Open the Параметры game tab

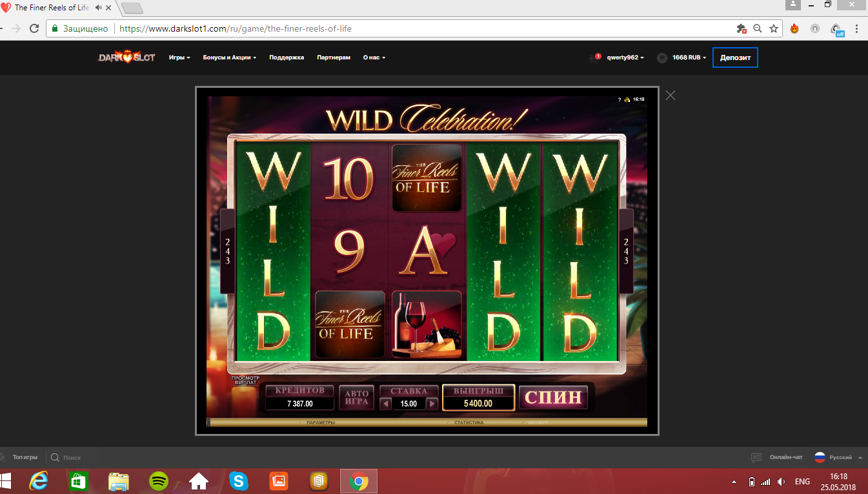point(321,422)
